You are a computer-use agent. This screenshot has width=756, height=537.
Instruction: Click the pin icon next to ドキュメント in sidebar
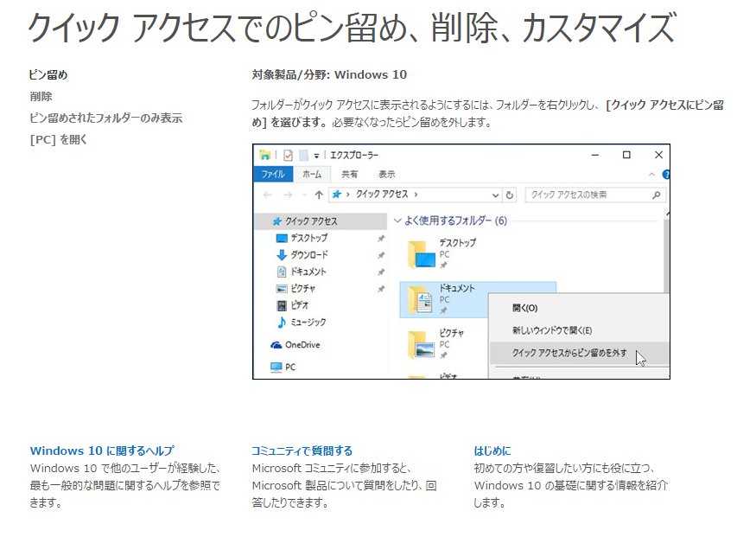pyautogui.click(x=381, y=272)
